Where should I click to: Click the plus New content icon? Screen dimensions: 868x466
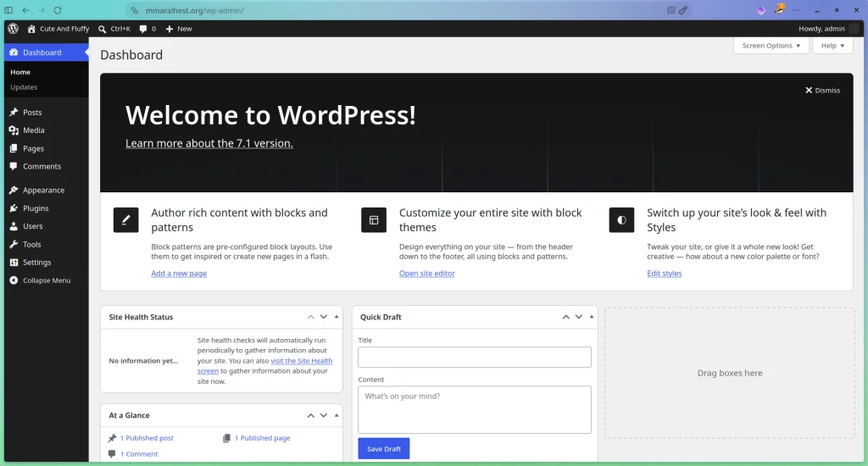click(170, 29)
